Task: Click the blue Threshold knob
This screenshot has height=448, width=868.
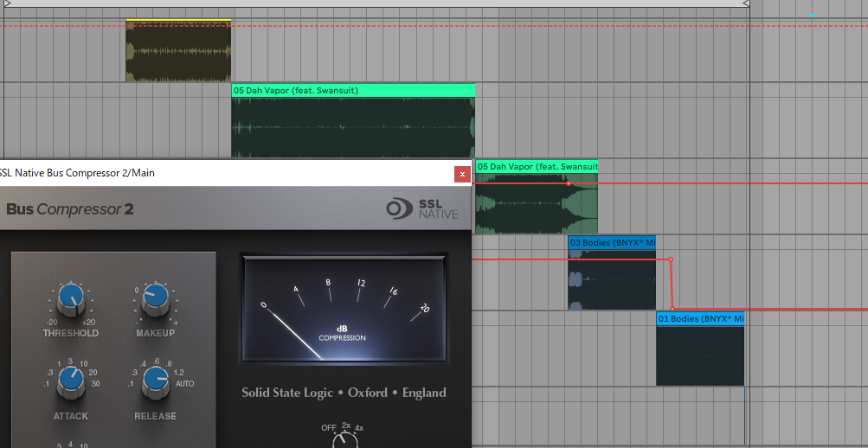Action: 71,298
